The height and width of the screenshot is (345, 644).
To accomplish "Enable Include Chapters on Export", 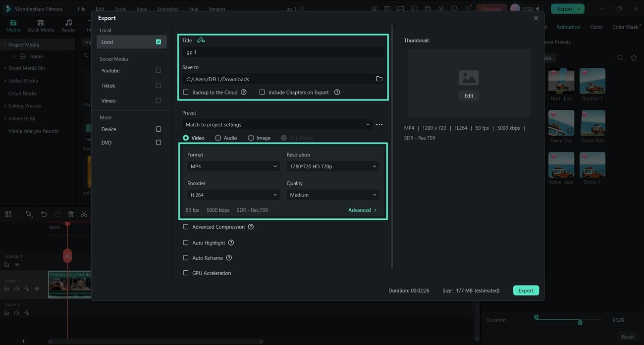I will coord(262,92).
